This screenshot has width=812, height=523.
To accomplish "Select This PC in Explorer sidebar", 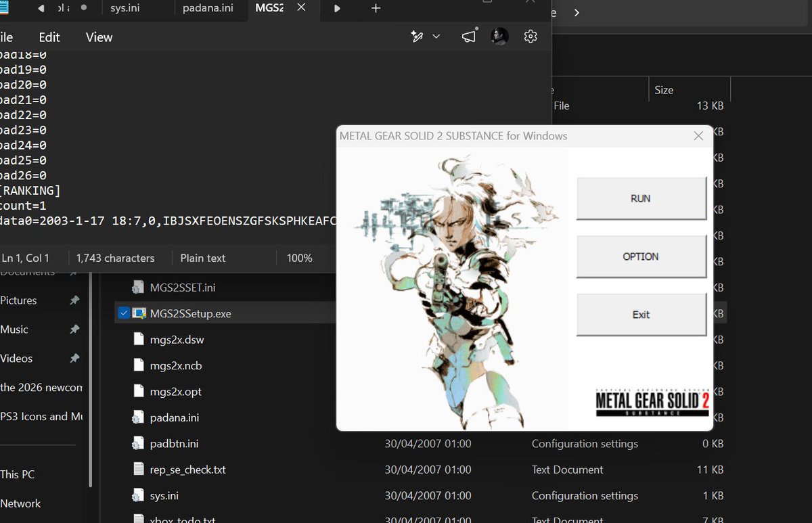I will 18,475.
